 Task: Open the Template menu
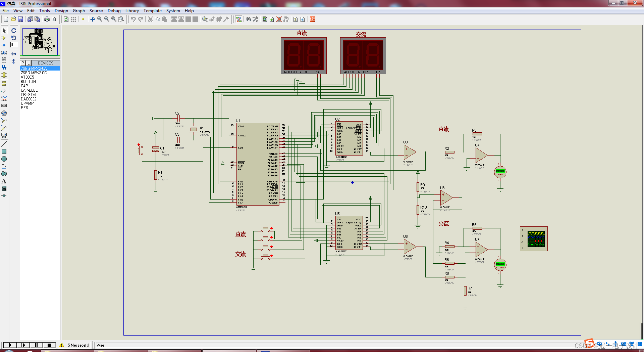click(x=152, y=10)
